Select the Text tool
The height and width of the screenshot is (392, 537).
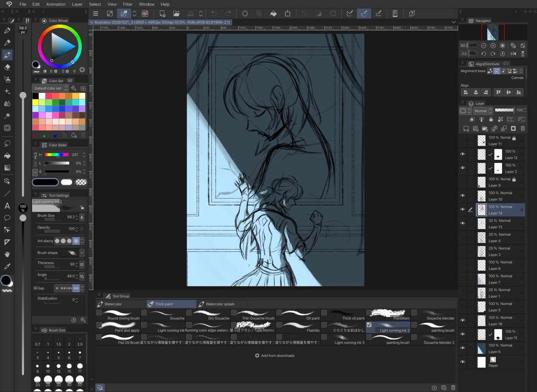click(7, 206)
